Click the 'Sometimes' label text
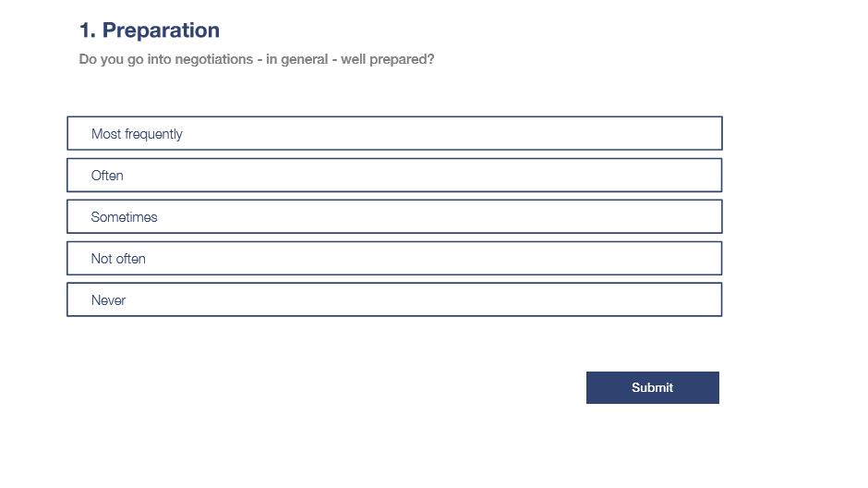868x488 pixels. (x=124, y=217)
